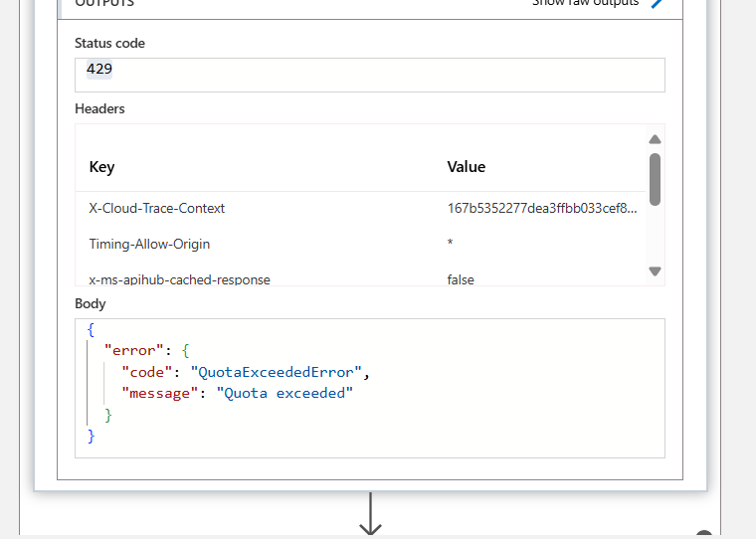This screenshot has width=756, height=539.
Task: Click the Show raw outputs link
Action: 585,3
